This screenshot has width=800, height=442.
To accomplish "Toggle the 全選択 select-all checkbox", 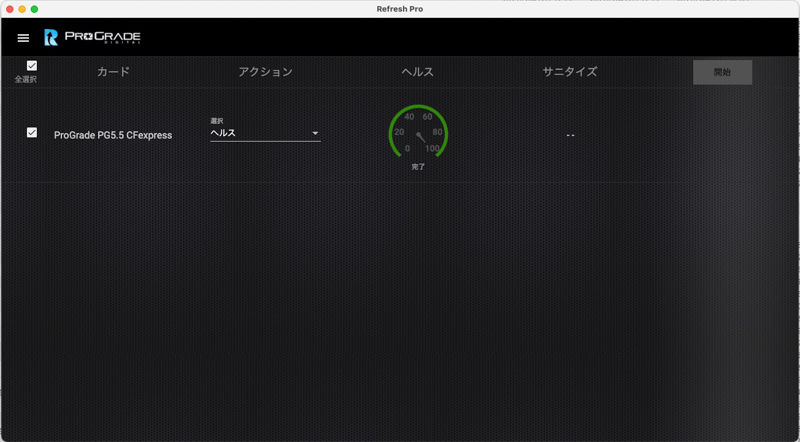I will point(32,65).
